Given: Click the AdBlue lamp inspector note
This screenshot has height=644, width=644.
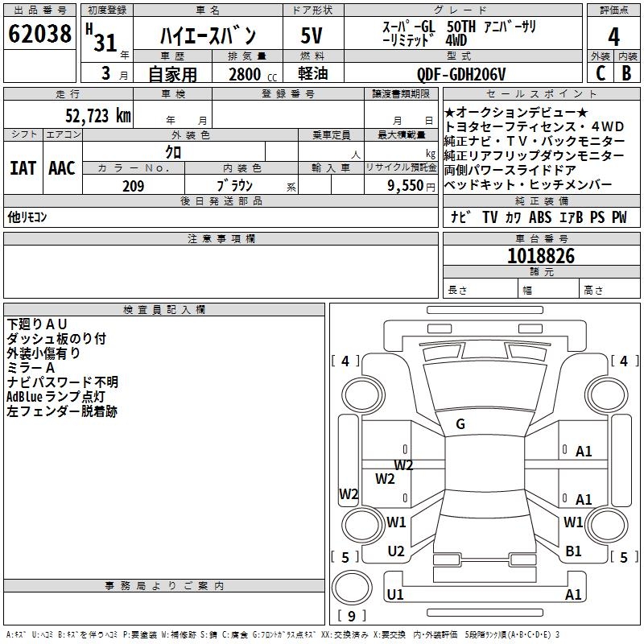Looking at the screenshot, I should 56,397.
